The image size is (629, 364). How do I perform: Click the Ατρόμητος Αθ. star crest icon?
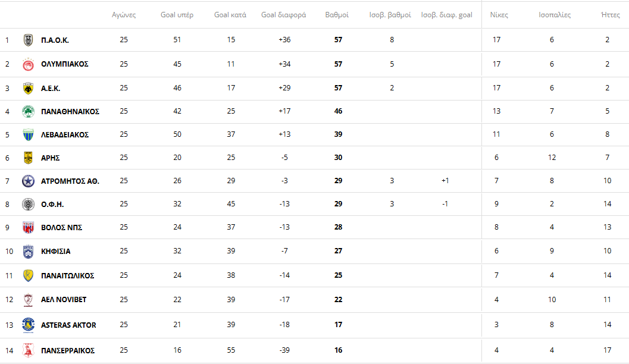[x=28, y=181]
